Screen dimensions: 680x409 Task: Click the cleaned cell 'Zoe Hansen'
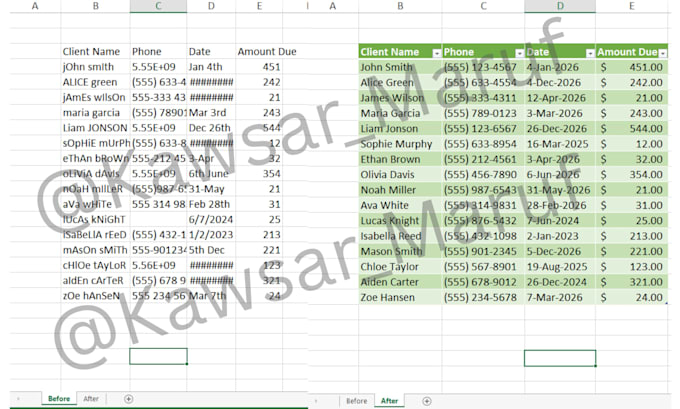coord(400,297)
